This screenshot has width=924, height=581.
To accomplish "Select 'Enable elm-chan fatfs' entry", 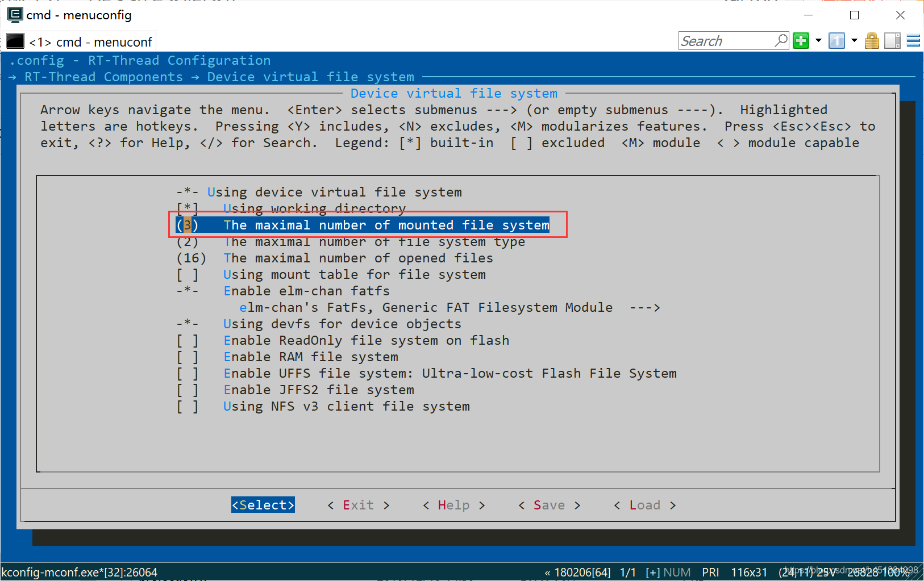I will pos(283,291).
